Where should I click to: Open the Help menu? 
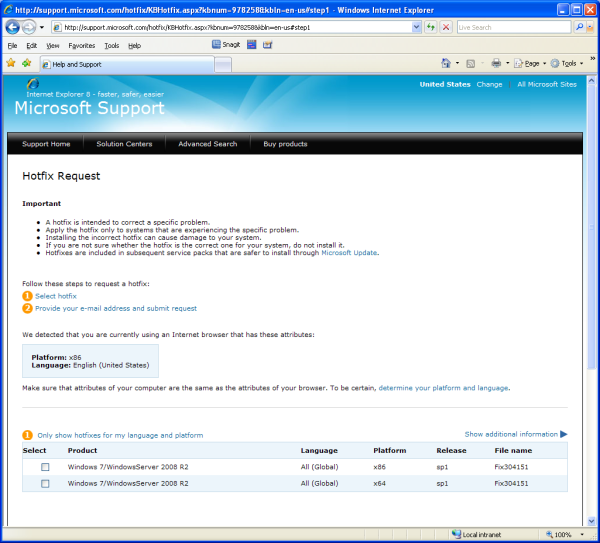pyautogui.click(x=134, y=46)
